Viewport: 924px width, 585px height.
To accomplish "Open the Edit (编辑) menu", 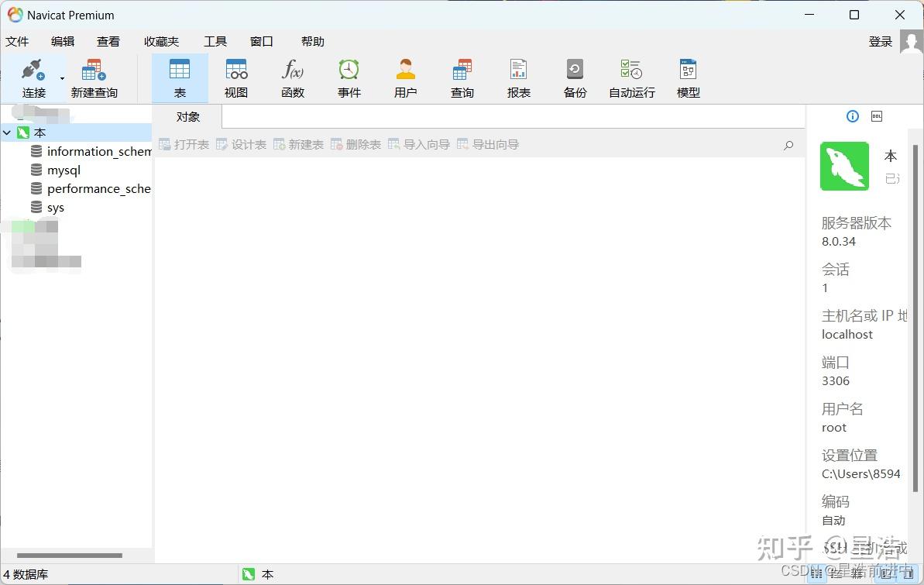I will pyautogui.click(x=63, y=41).
